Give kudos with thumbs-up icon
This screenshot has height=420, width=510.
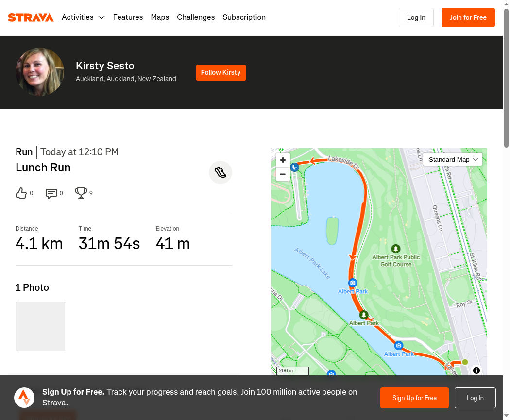coord(21,193)
